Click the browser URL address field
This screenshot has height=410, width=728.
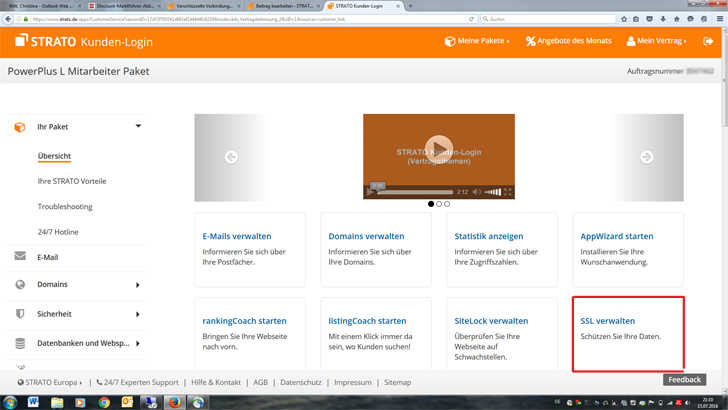click(x=248, y=19)
